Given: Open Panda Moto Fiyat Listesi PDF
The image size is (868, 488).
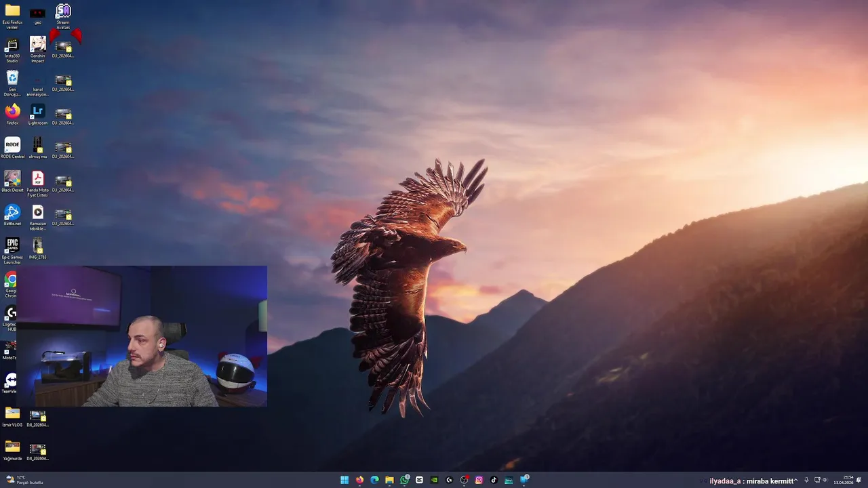Looking at the screenshot, I should pyautogui.click(x=37, y=184).
